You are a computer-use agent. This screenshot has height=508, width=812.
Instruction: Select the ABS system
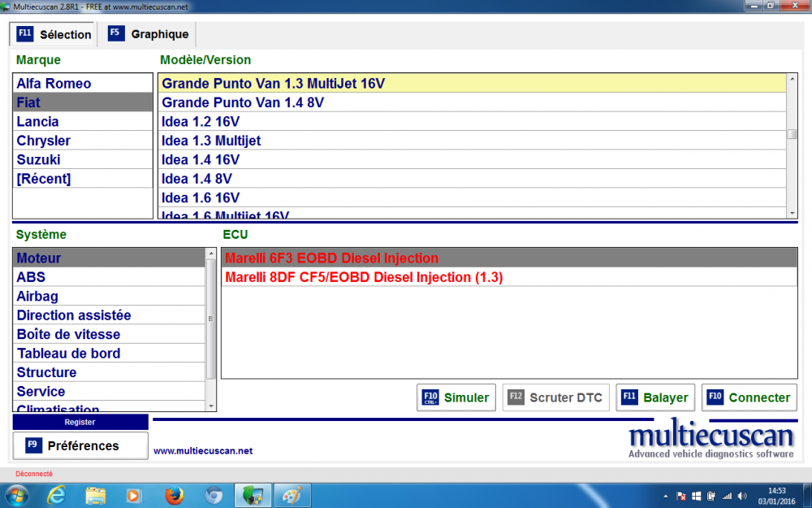pos(110,277)
